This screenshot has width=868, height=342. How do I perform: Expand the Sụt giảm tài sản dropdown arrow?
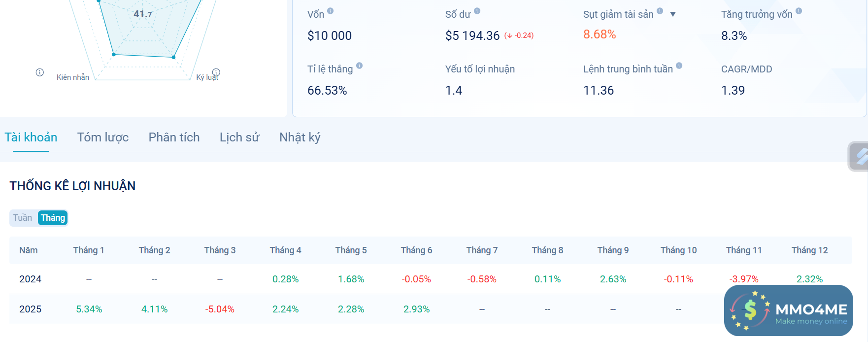coord(673,14)
